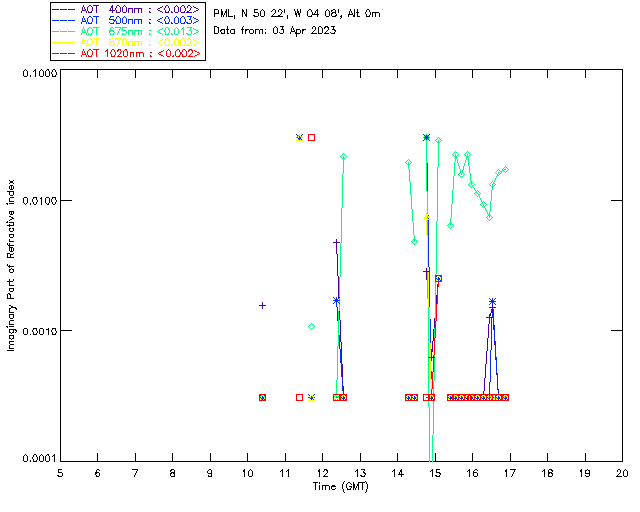640x512 pixels.
Task: Click the lone red square marker near the top at time 11.7
Action: (x=311, y=138)
